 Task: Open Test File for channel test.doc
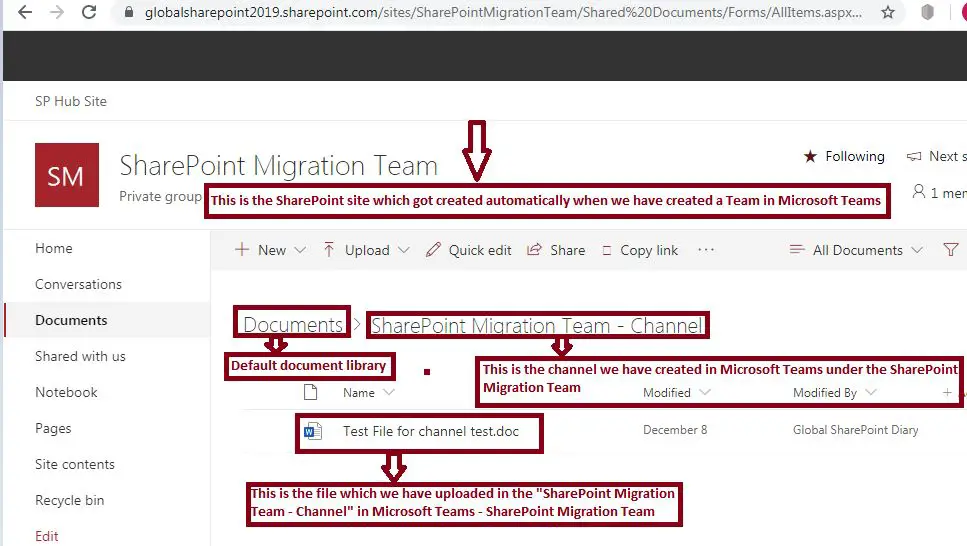click(430, 431)
